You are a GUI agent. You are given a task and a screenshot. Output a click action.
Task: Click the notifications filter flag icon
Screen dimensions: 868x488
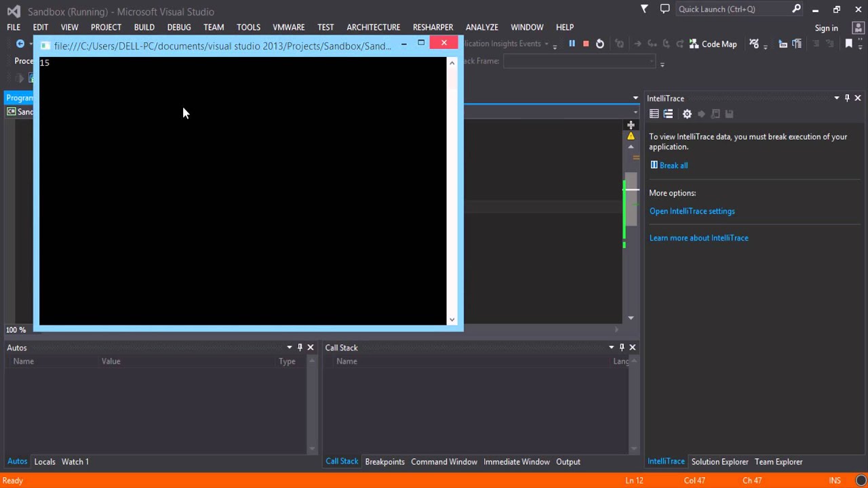[644, 9]
